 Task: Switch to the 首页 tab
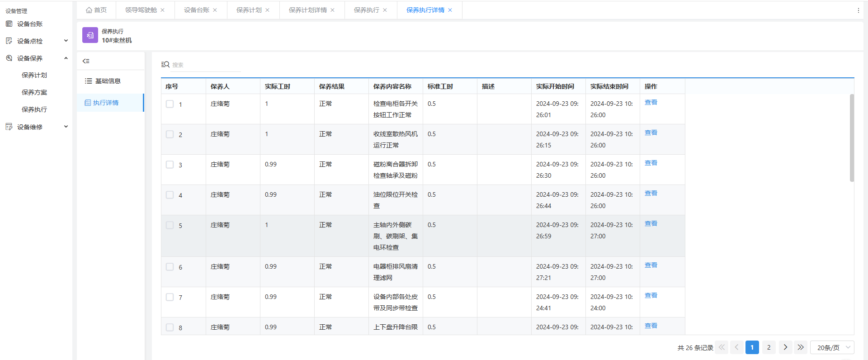(96, 10)
